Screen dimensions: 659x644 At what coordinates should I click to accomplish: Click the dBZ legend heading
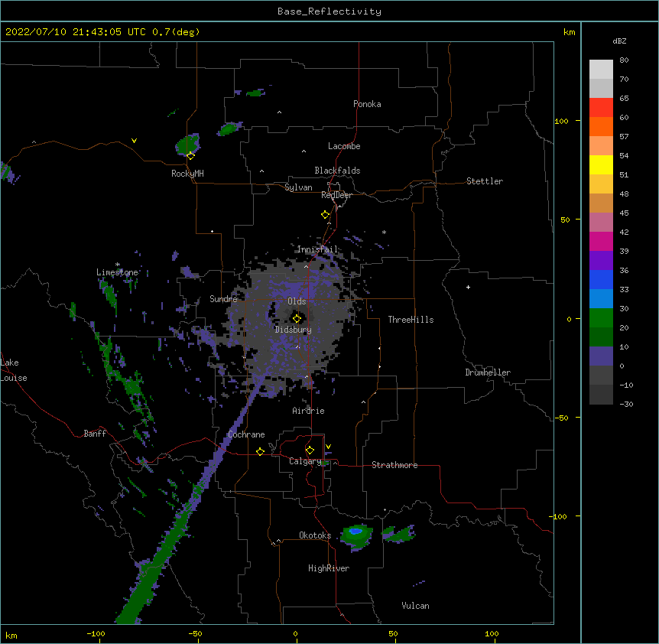[x=619, y=41]
